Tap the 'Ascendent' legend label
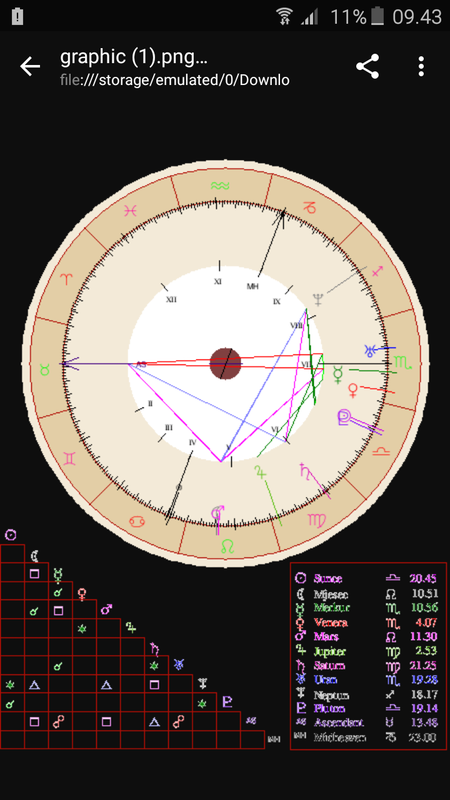450x800 pixels. (338, 722)
